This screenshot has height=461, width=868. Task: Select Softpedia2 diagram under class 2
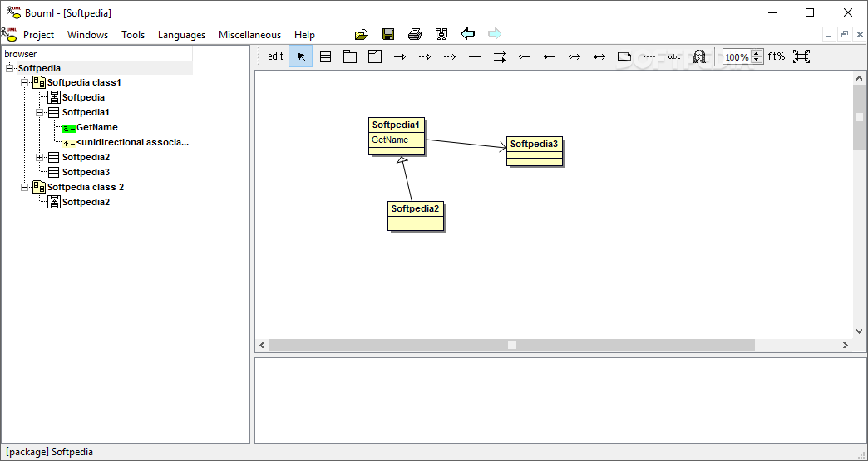point(86,202)
